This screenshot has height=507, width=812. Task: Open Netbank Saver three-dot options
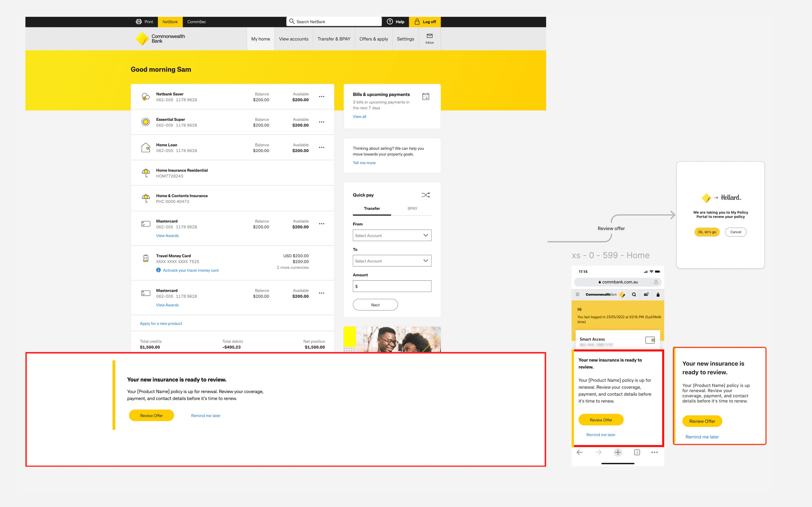(x=322, y=97)
